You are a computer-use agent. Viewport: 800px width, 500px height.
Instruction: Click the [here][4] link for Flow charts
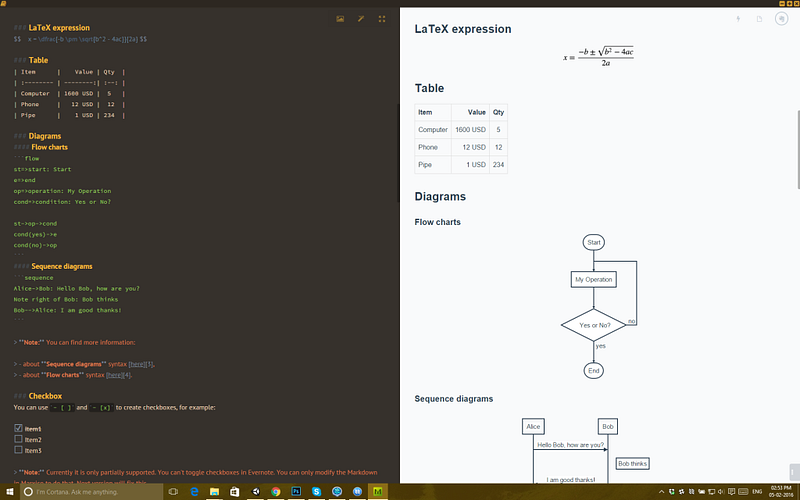119,375
